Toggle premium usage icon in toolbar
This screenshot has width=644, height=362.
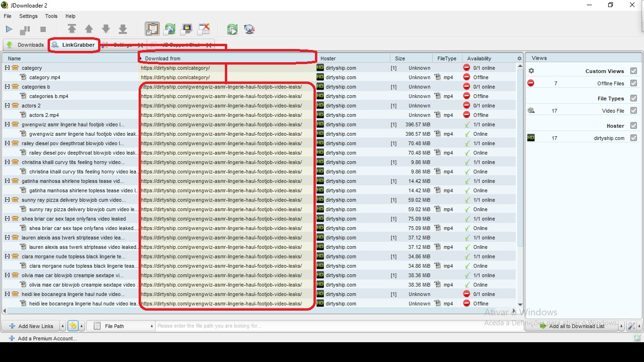[x=187, y=29]
